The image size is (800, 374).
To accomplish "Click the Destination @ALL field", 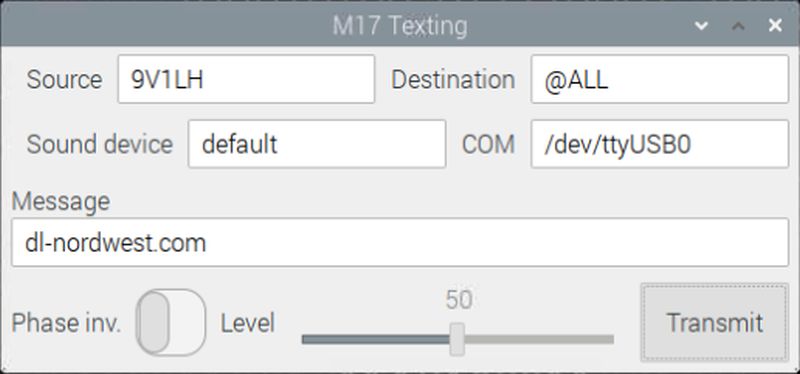I will pyautogui.click(x=660, y=79).
